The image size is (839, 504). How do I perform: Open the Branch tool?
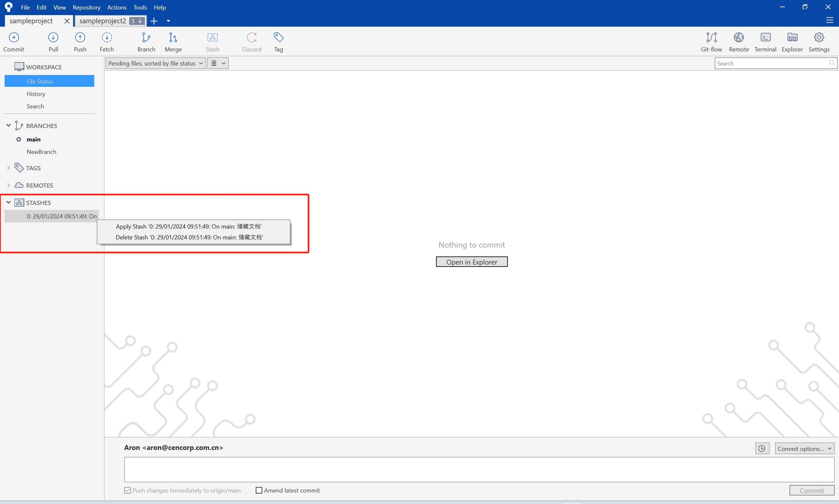click(146, 42)
